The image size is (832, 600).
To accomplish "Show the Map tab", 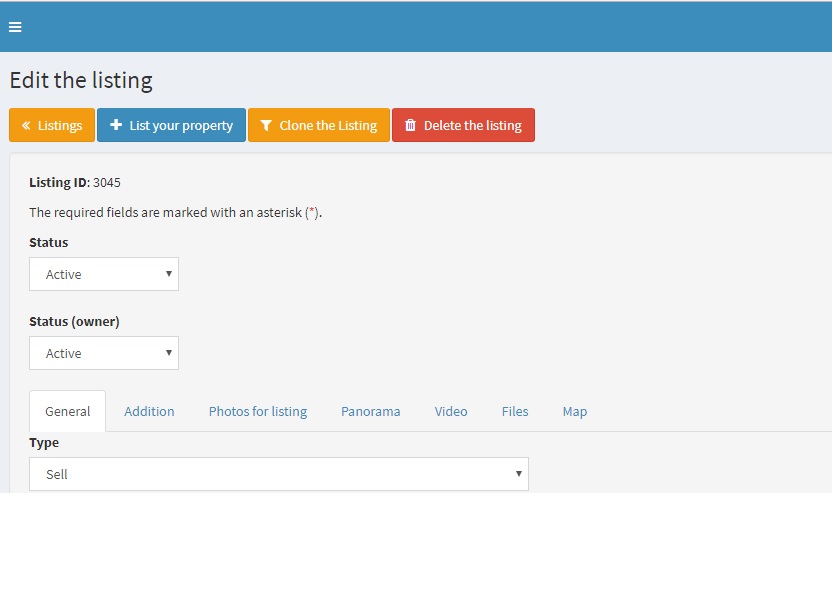I will point(575,411).
